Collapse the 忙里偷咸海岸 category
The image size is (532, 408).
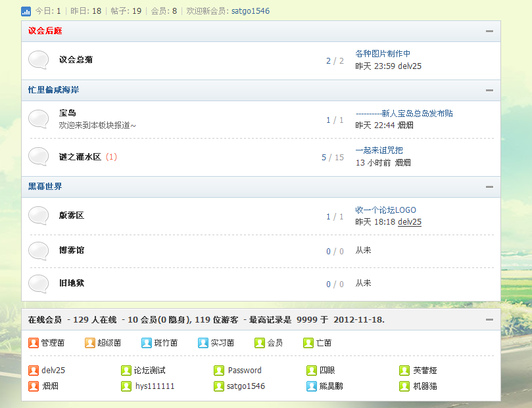[x=489, y=91]
